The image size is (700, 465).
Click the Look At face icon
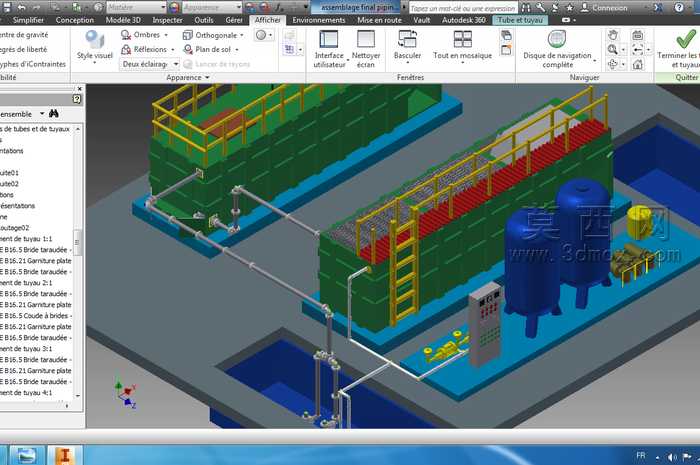638,35
